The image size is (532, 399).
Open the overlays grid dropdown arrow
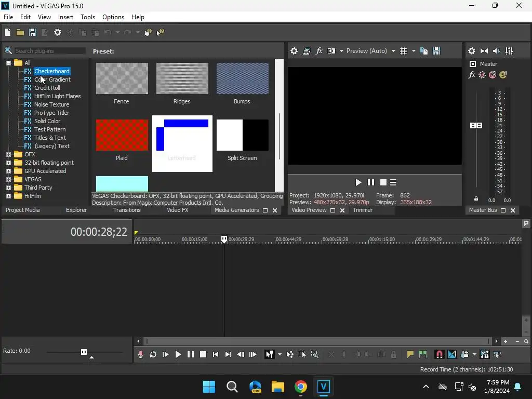(414, 51)
